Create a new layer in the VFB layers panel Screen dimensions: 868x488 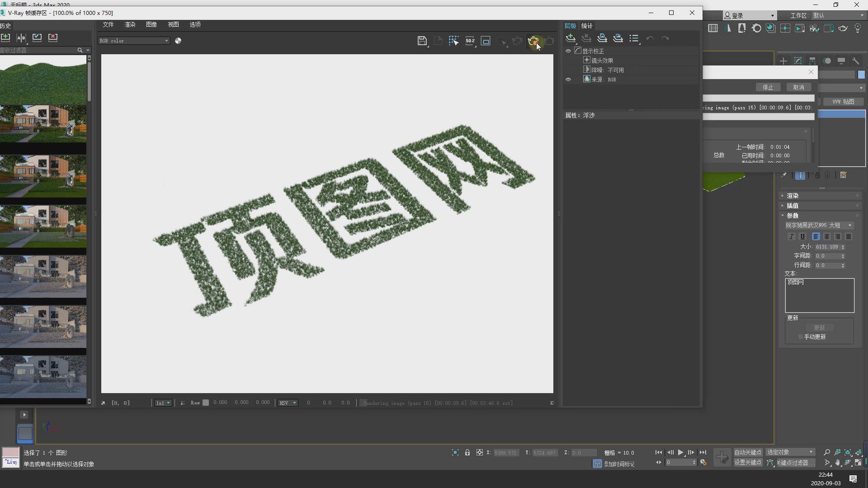pos(571,38)
